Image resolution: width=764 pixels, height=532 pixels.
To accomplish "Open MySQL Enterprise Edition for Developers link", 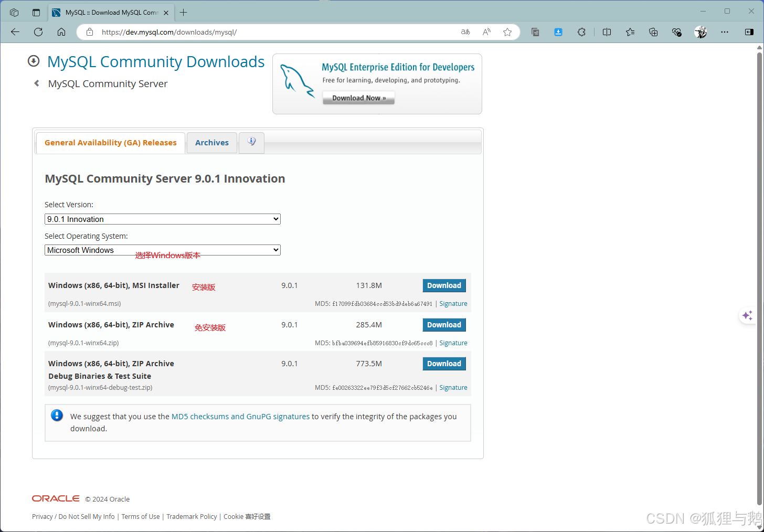I will click(x=398, y=67).
